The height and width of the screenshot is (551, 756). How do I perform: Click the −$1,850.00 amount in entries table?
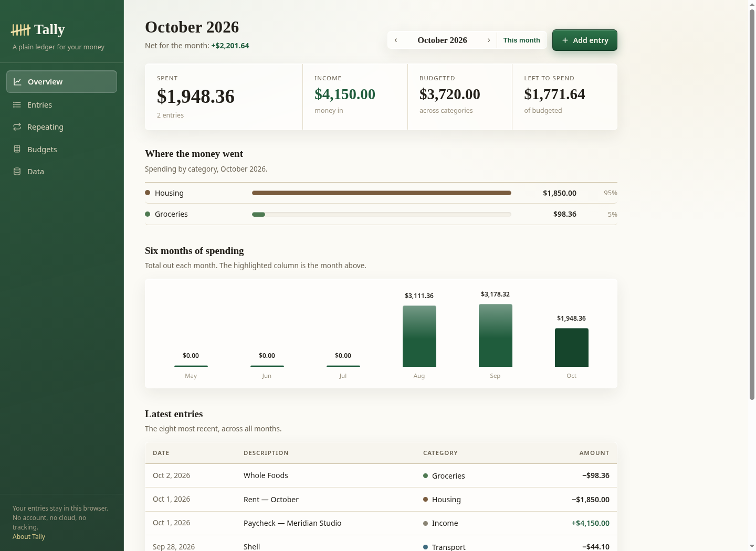[591, 500]
